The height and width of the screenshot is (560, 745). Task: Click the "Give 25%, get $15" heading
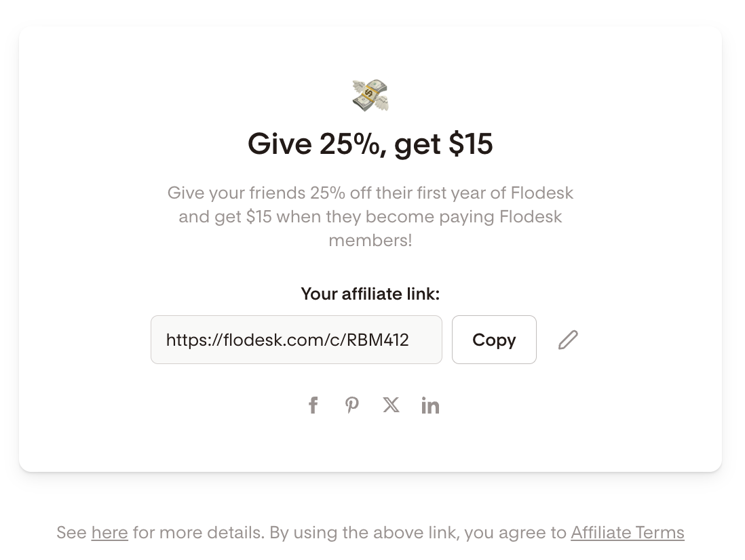[370, 144]
